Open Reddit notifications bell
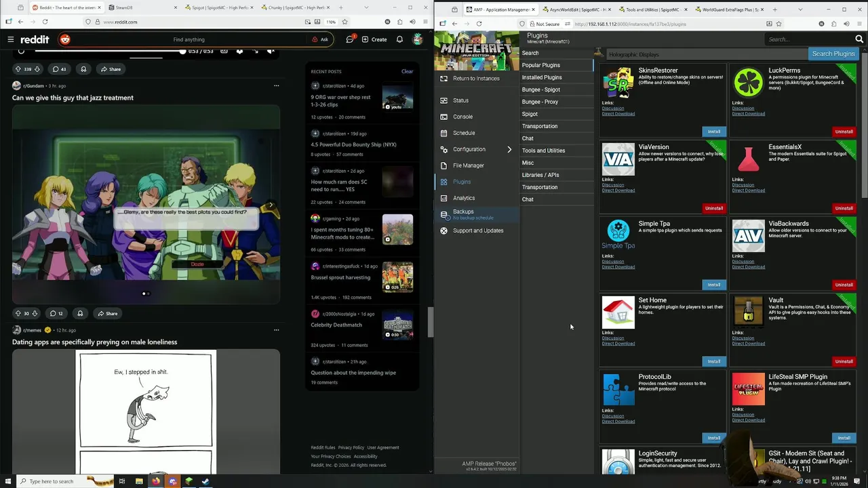This screenshot has height=488, width=868. (399, 39)
